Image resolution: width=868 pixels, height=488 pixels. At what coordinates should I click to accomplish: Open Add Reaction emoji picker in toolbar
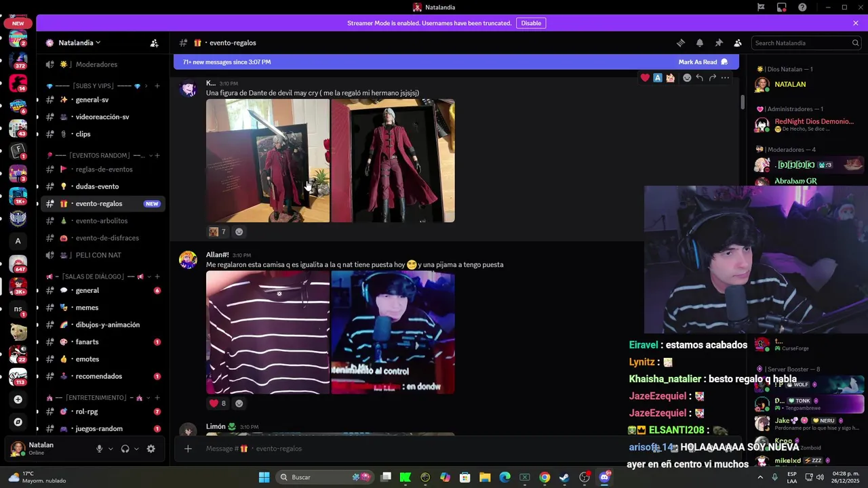687,78
